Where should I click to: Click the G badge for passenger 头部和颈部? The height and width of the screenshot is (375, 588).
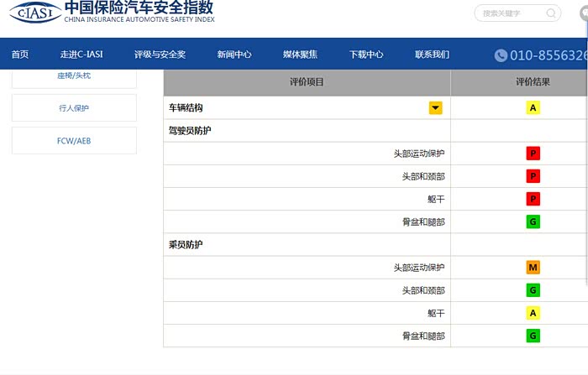tap(533, 290)
